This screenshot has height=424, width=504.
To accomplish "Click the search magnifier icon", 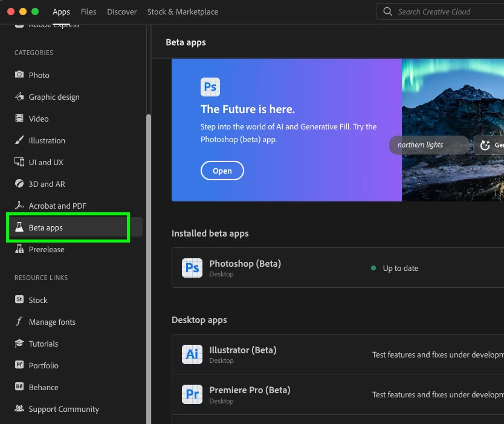I will click(387, 11).
